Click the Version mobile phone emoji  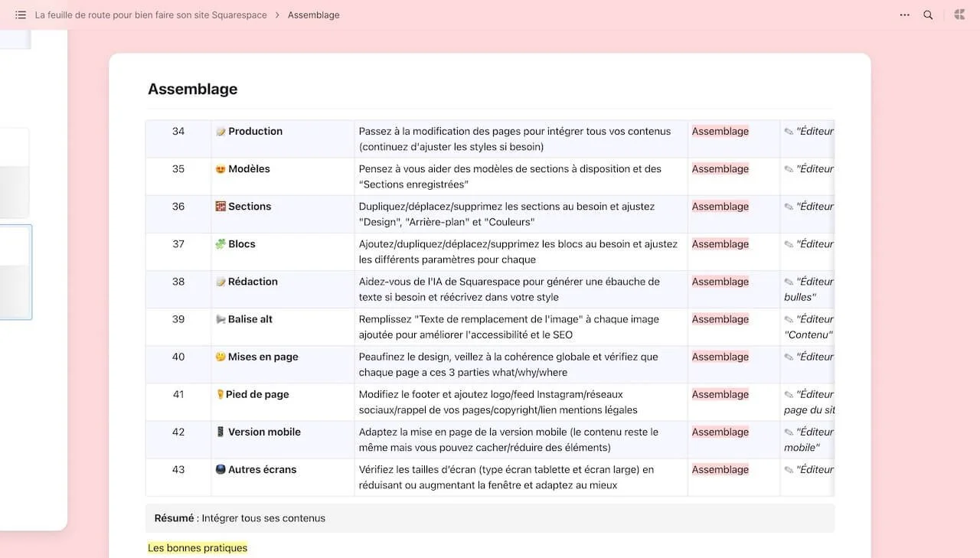pos(220,432)
